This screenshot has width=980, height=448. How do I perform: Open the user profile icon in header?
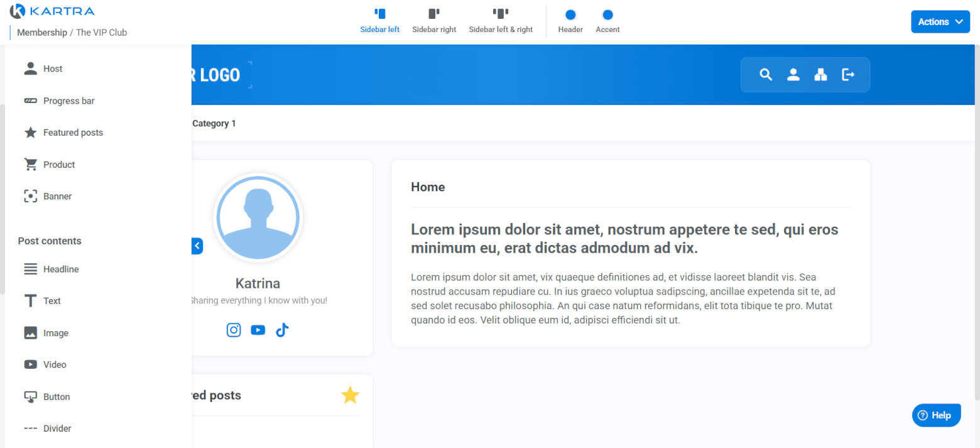793,75
